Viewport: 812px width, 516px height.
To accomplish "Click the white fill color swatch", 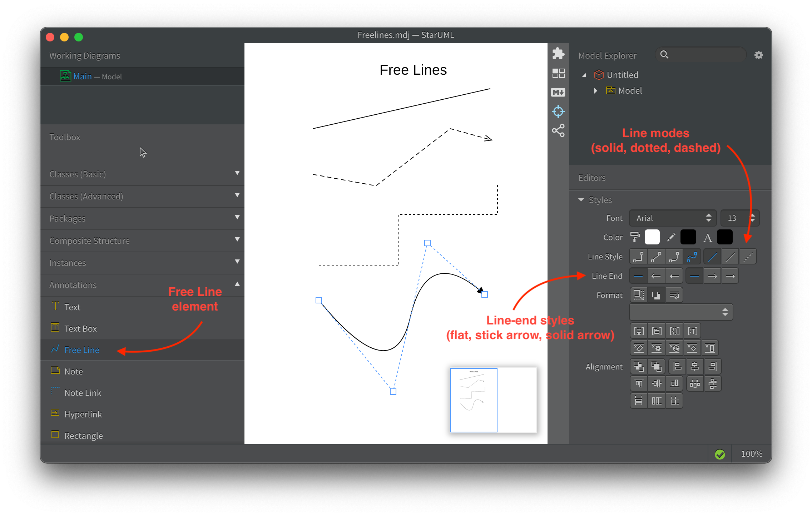I will click(652, 237).
